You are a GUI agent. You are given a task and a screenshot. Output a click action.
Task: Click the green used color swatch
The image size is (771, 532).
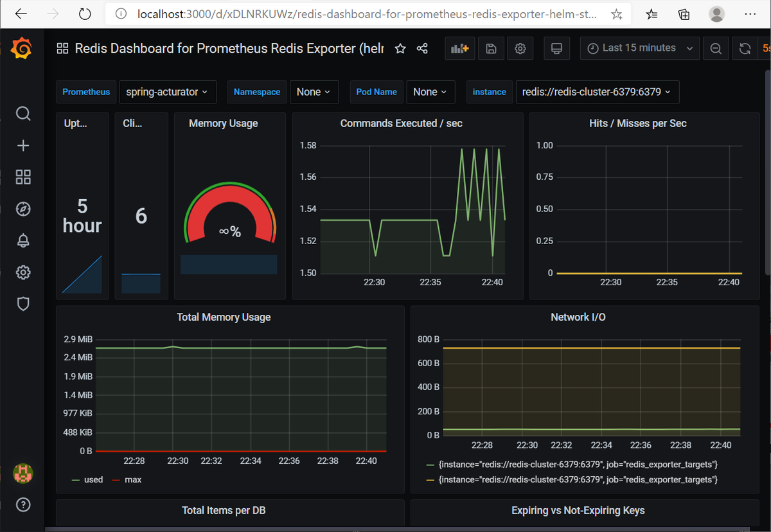76,480
